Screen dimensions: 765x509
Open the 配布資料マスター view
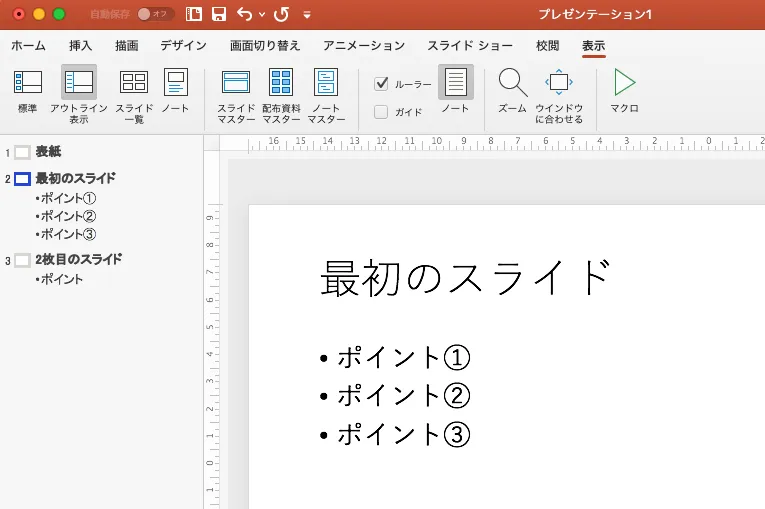[282, 96]
